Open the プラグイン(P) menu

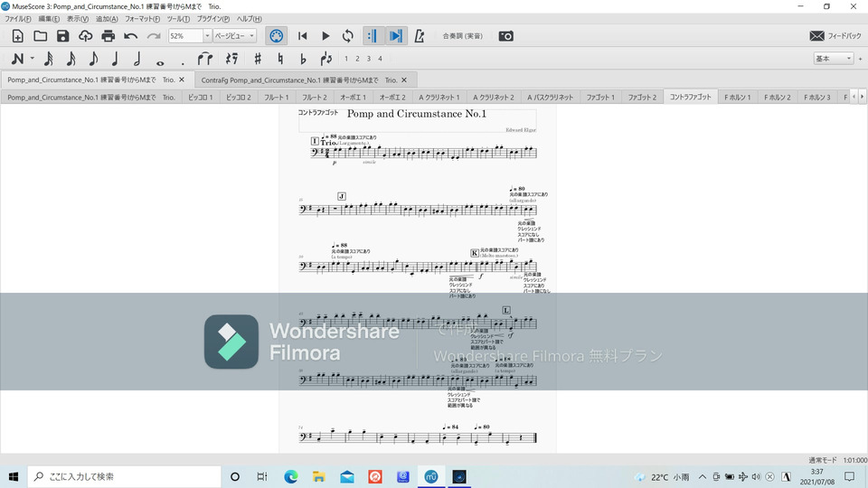[213, 19]
